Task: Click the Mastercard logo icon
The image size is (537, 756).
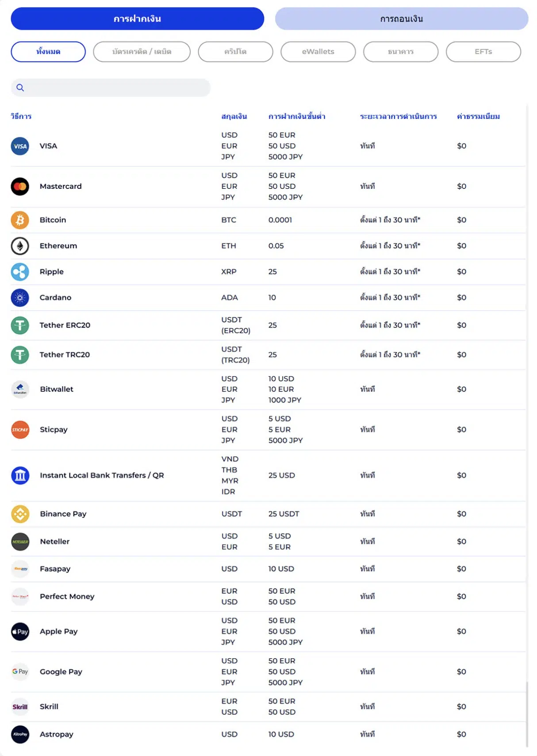Action: 20,187
